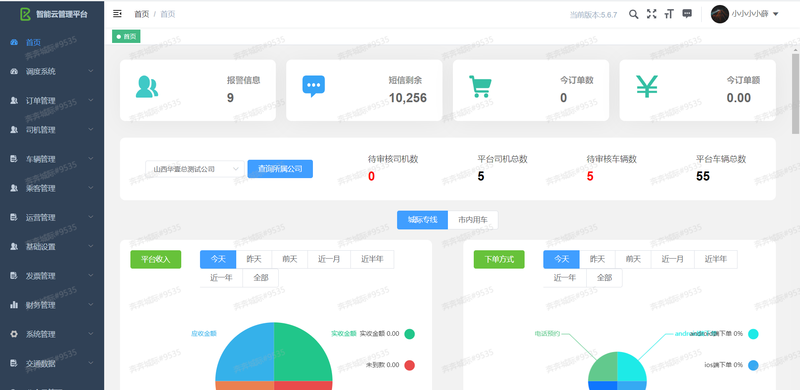This screenshot has width=800, height=390.
Task: Toggle the android端下单 cyan legend dot
Action: point(753,334)
